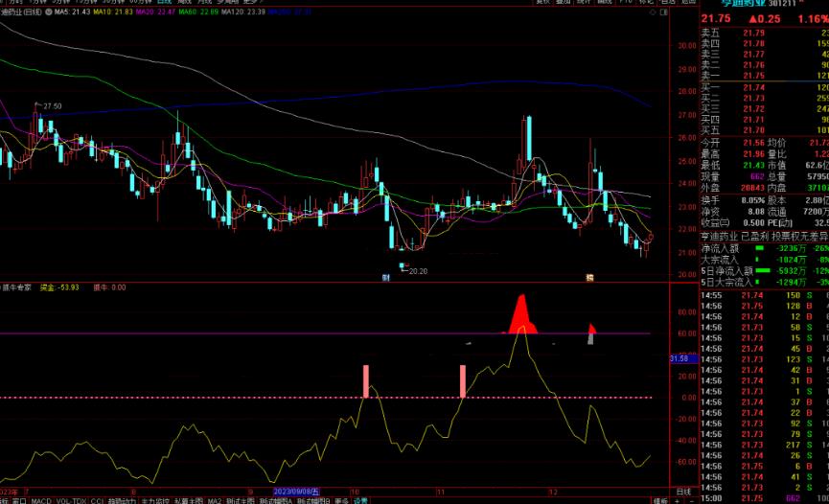The width and height of the screenshot is (829, 504).
Task: Select the MA2 indicator tab
Action: point(214,501)
